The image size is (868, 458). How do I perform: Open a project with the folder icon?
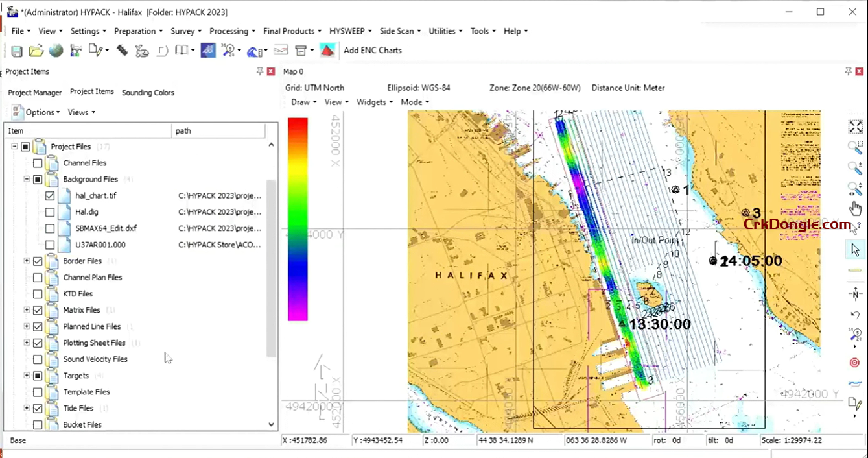(36, 51)
